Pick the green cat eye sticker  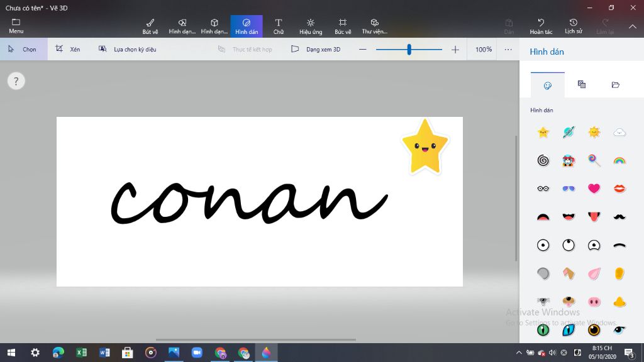click(543, 329)
